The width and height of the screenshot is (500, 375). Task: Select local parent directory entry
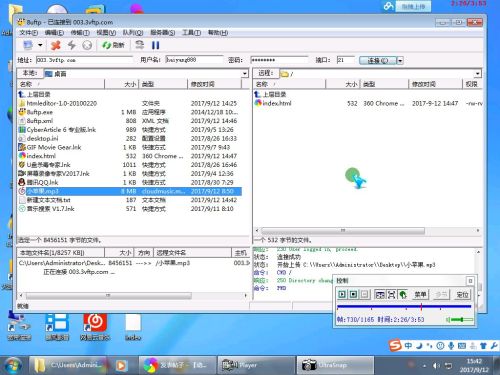coord(35,94)
